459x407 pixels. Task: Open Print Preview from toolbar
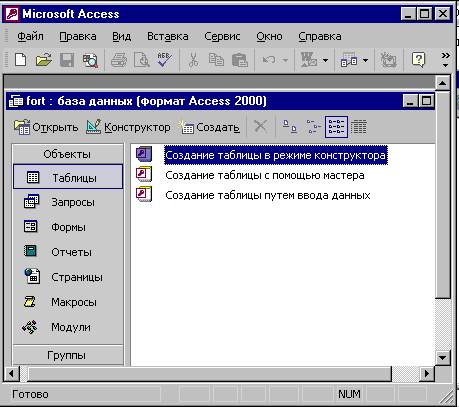[141, 60]
